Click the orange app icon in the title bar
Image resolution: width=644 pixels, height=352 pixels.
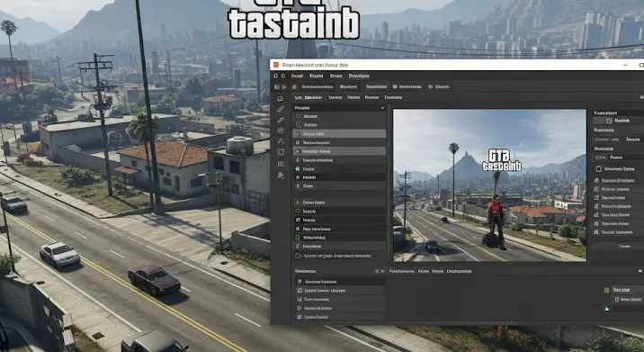pyautogui.click(x=276, y=65)
